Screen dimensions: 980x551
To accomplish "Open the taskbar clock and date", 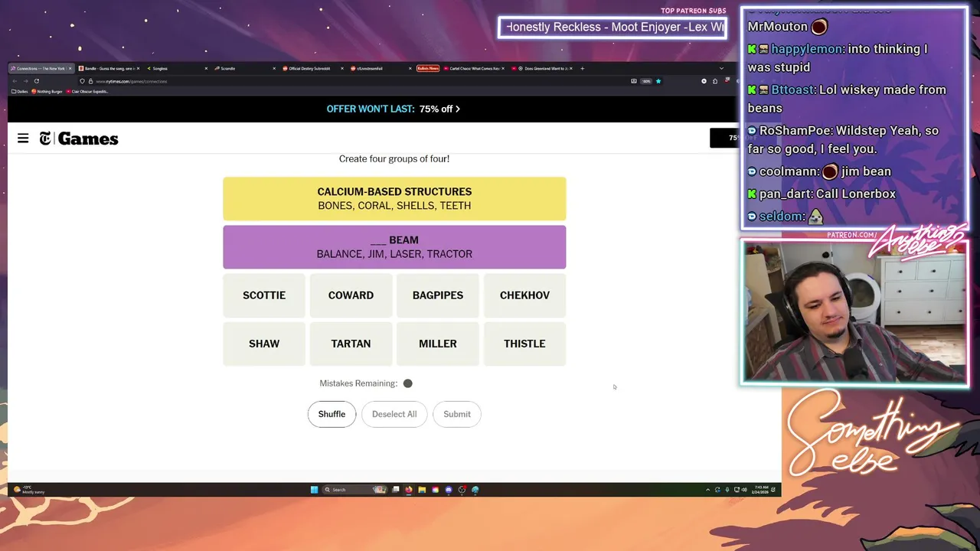I will tap(761, 490).
